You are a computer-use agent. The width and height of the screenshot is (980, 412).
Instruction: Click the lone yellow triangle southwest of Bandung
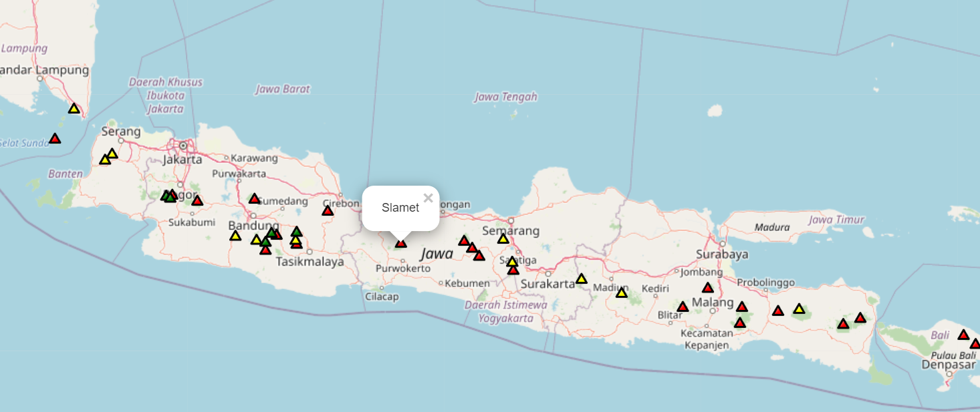click(x=235, y=235)
